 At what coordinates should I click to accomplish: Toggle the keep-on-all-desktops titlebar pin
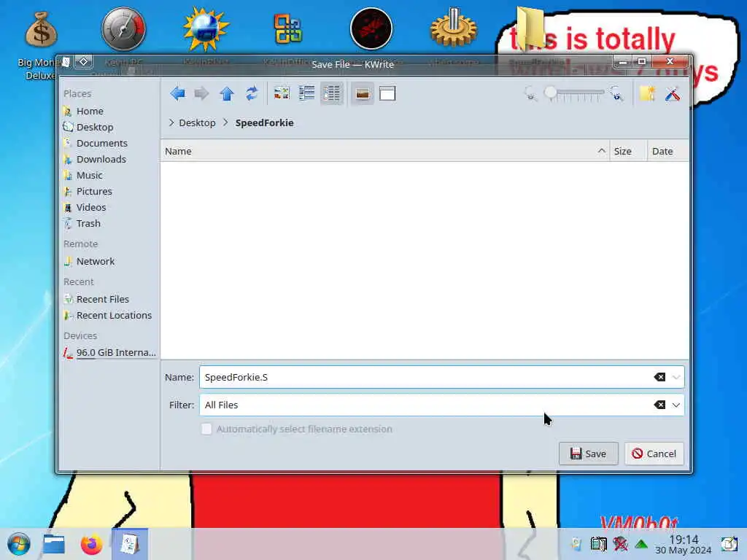pyautogui.click(x=83, y=62)
